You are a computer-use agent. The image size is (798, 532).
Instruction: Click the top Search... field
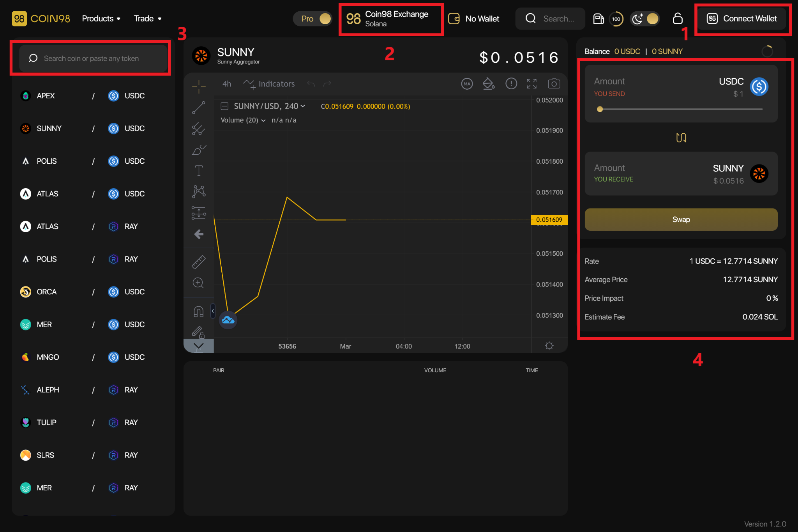click(x=550, y=19)
